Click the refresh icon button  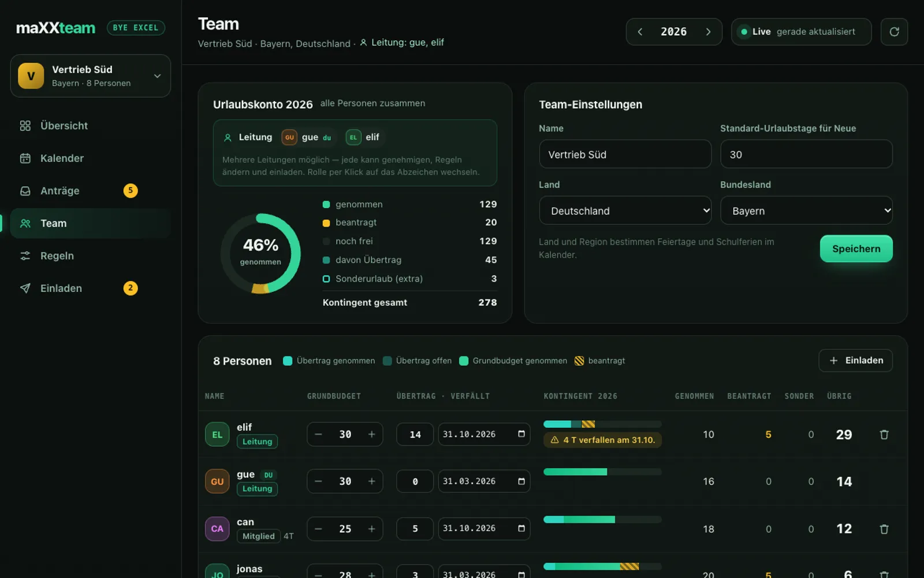click(x=894, y=32)
